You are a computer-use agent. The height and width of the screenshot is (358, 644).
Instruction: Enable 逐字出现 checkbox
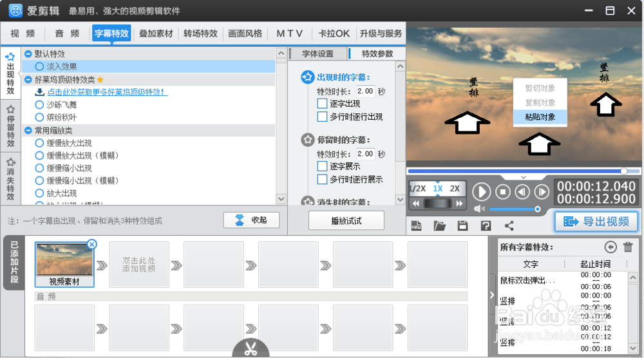(x=323, y=104)
